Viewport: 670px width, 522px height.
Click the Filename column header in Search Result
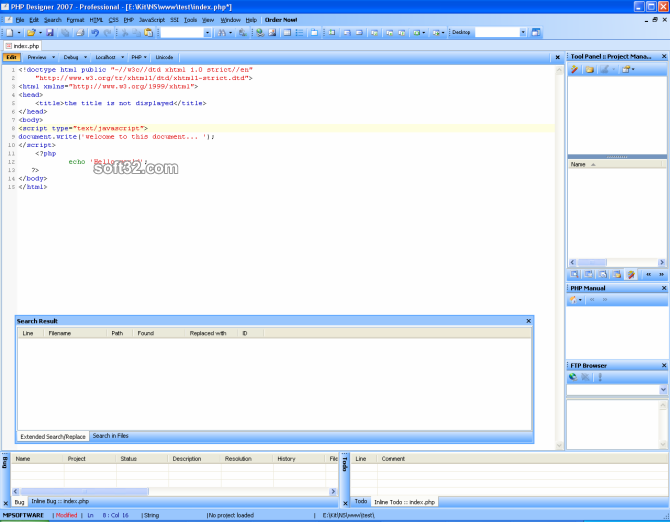[x=75, y=333]
